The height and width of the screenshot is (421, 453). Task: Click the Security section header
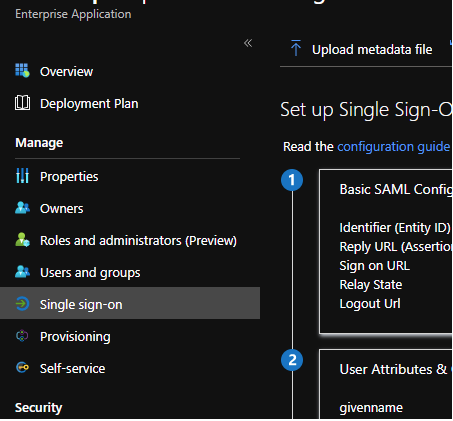(38, 408)
